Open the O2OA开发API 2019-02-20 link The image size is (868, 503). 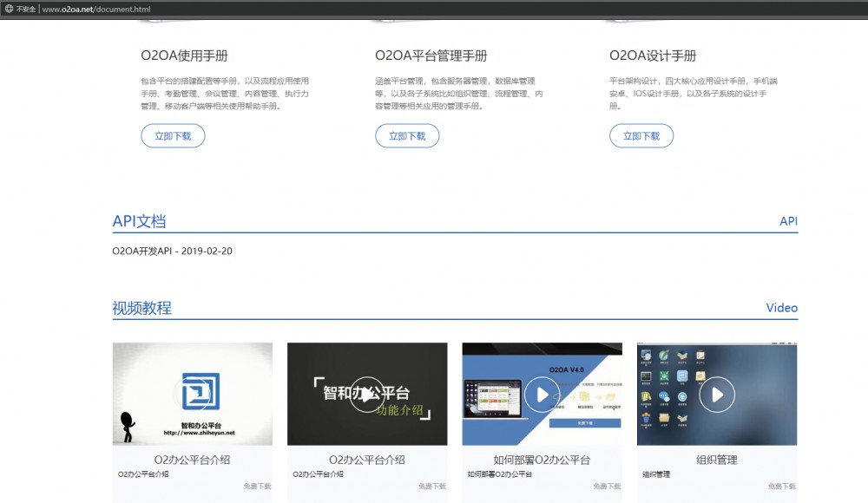pyautogui.click(x=172, y=251)
